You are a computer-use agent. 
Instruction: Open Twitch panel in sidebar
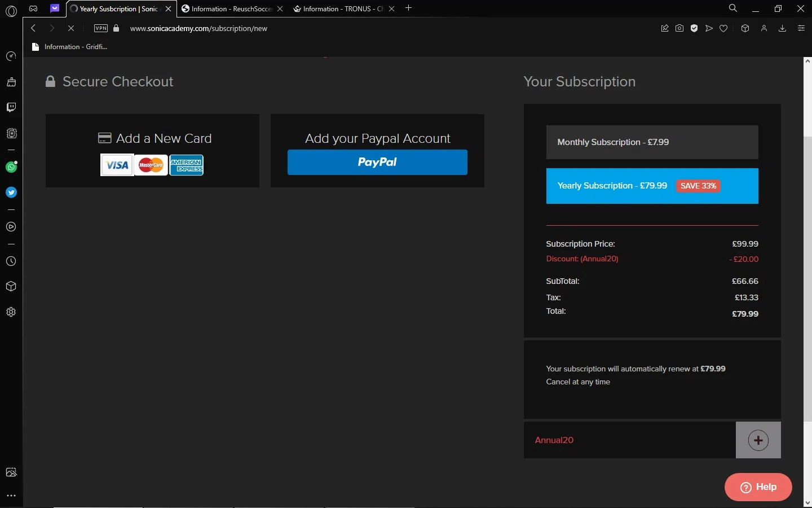[11, 107]
